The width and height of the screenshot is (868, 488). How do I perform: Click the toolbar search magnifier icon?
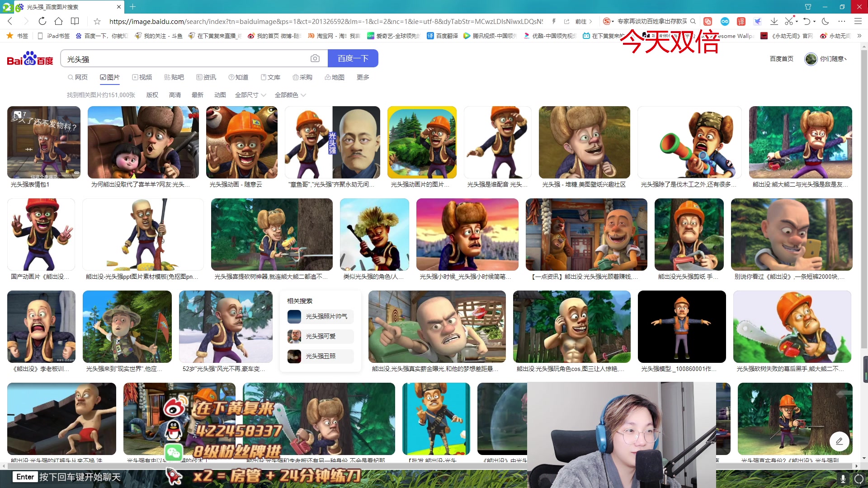pyautogui.click(x=693, y=21)
